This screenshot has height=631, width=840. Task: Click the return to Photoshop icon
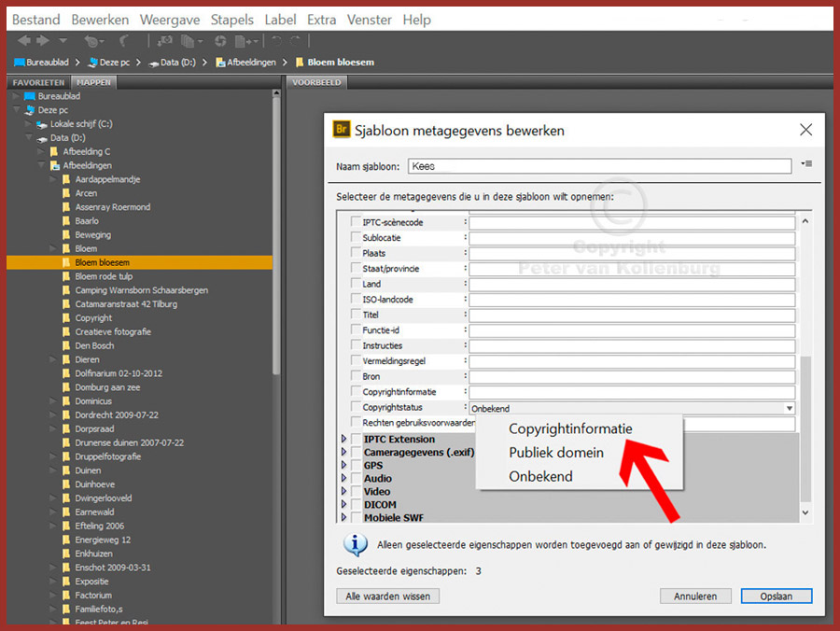[x=124, y=41]
